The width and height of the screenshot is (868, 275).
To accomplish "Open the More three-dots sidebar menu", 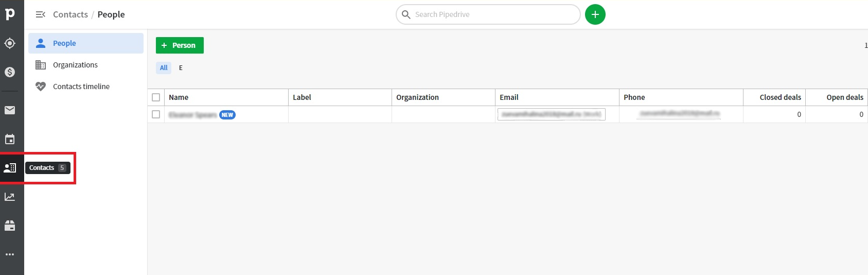I will (10, 254).
